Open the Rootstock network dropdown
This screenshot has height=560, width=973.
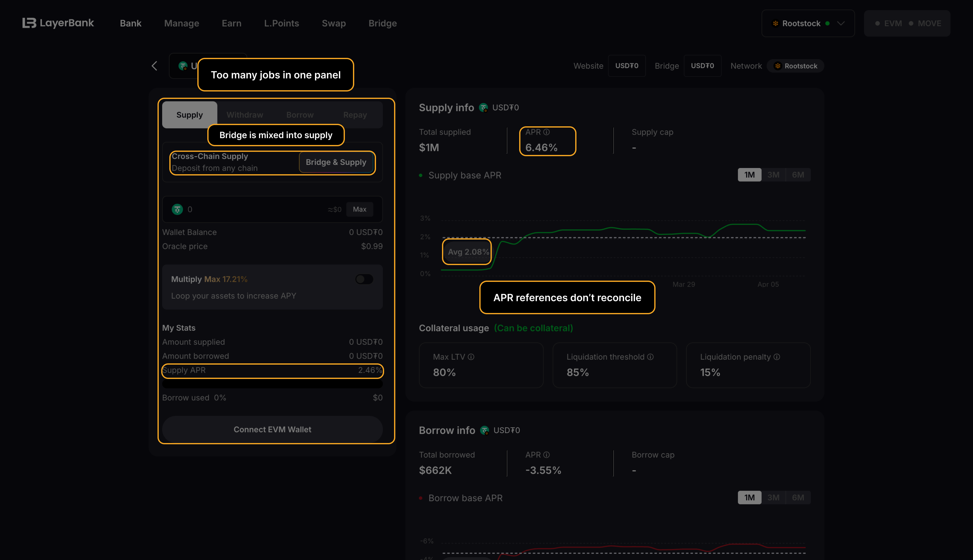pyautogui.click(x=808, y=23)
